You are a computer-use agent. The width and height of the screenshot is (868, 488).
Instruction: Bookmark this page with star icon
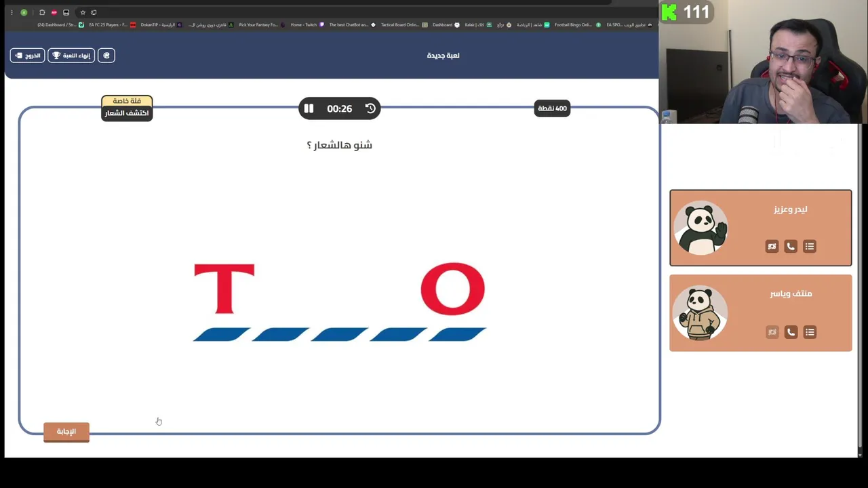[x=83, y=12]
